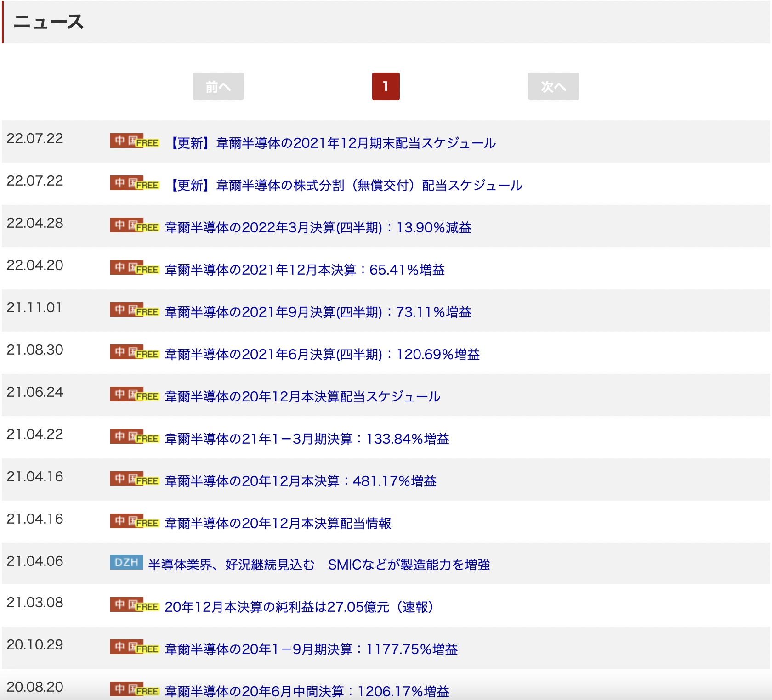772x700 pixels.
Task: Click the date 21.04.22
Action: pyautogui.click(x=35, y=435)
